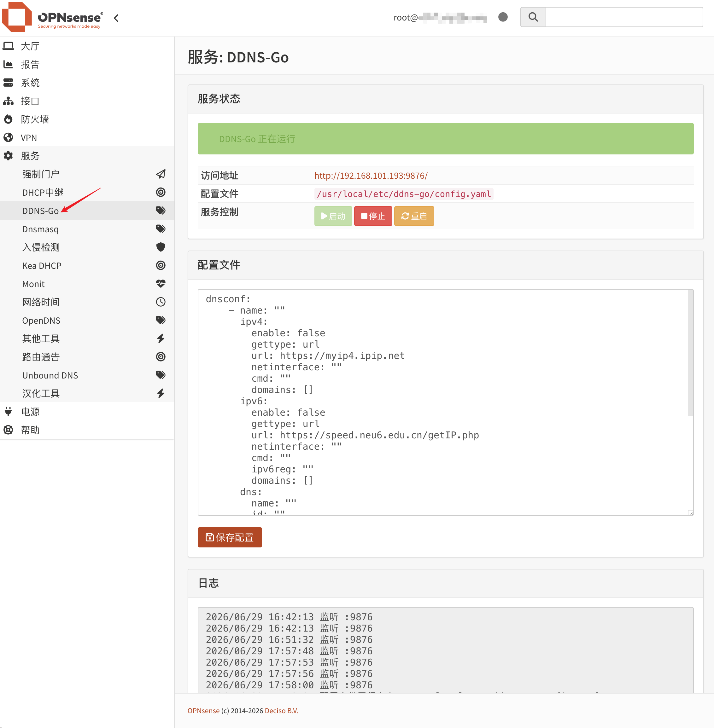Click the target icon beside 路由通告
714x728 pixels.
(x=161, y=357)
